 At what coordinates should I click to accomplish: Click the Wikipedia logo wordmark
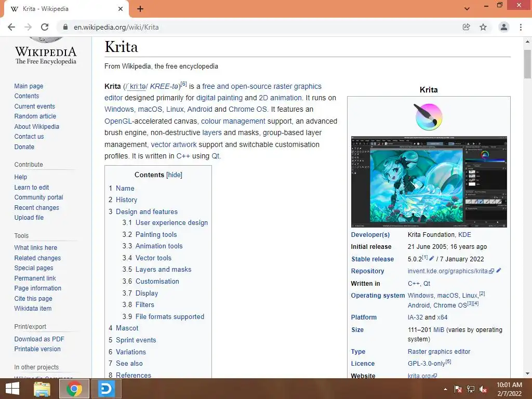coord(46,55)
